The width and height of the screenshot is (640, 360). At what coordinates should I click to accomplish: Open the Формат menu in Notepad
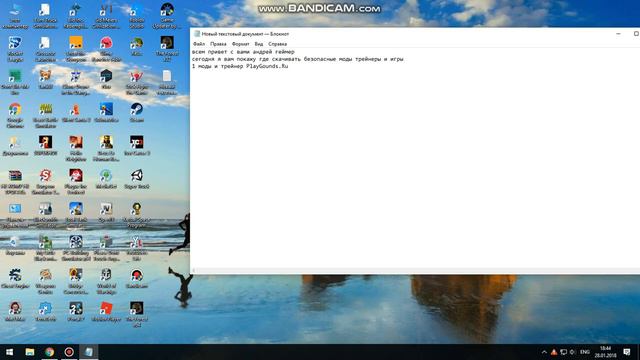click(x=240, y=44)
